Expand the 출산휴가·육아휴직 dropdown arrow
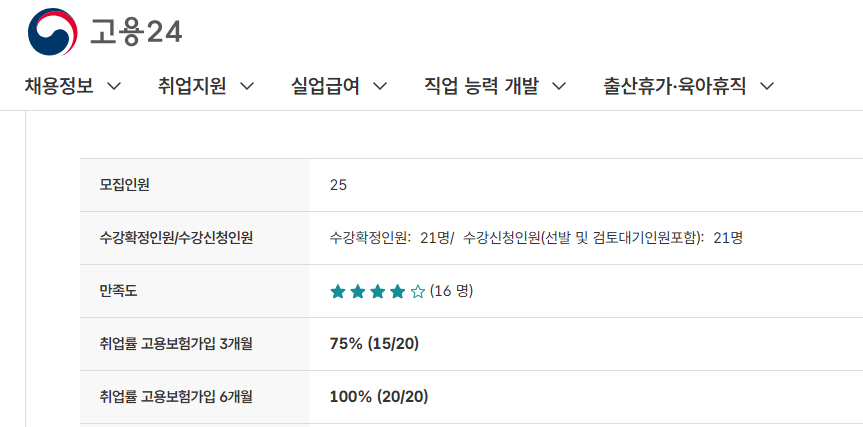The image size is (863, 427). click(x=767, y=86)
